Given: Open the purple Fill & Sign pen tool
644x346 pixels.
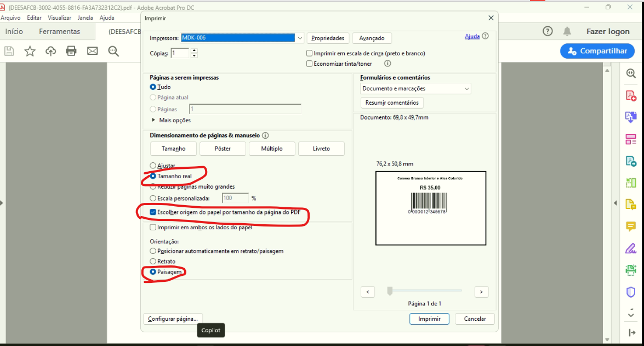Looking at the screenshot, I should pyautogui.click(x=630, y=248).
